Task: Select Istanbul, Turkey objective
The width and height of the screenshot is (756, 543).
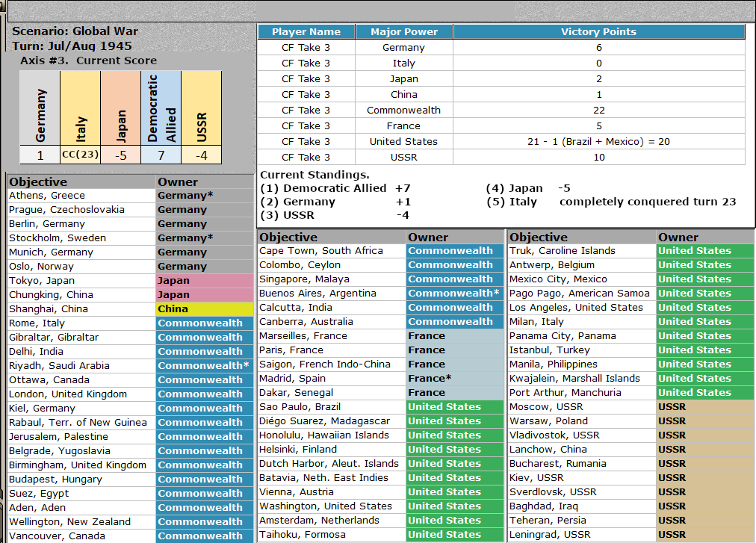Action: click(x=582, y=350)
